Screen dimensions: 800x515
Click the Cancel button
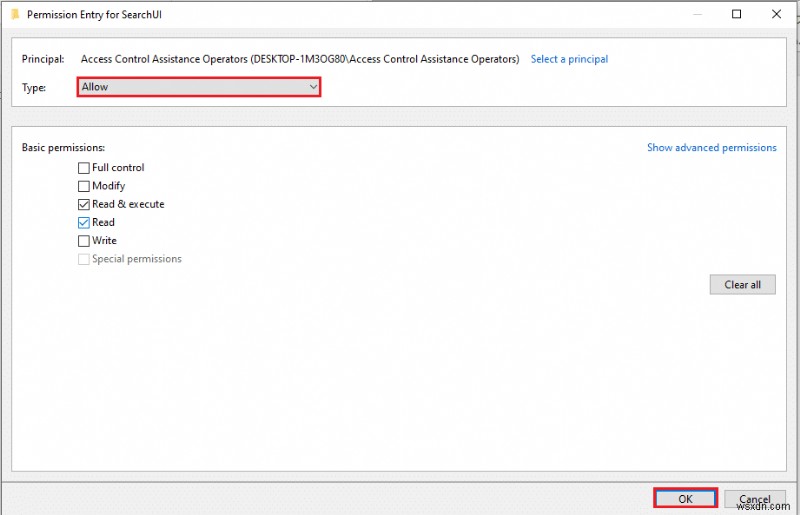point(755,499)
